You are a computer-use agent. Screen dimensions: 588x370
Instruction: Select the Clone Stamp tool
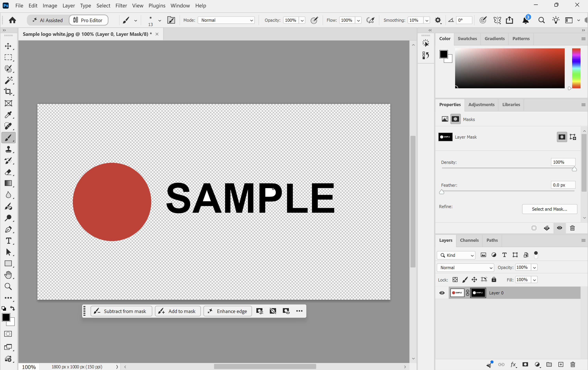(8, 149)
